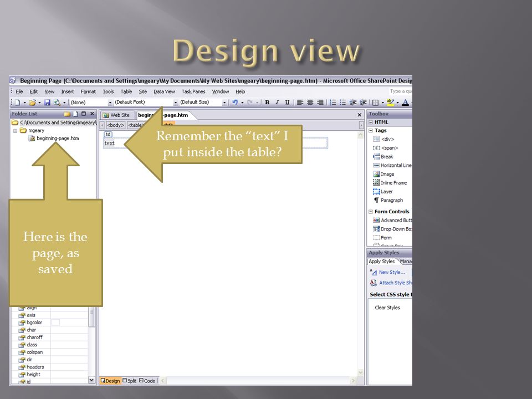Open the Task Panes menu
Viewport: 532px width, 399px height.
pyautogui.click(x=193, y=91)
